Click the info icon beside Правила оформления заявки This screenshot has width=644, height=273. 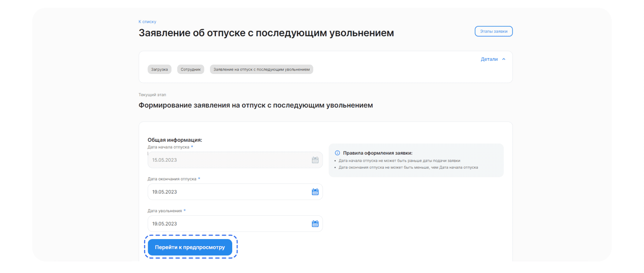coord(337,153)
